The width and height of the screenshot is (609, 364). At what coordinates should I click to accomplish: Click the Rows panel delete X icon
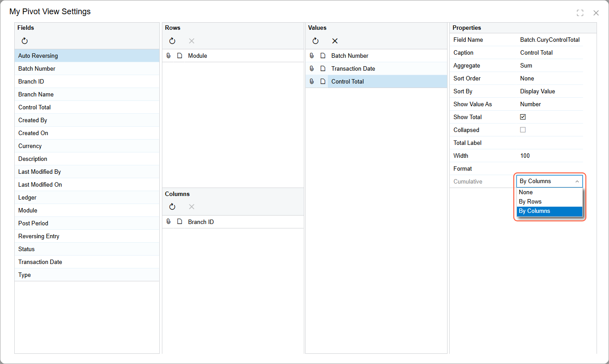tap(192, 41)
